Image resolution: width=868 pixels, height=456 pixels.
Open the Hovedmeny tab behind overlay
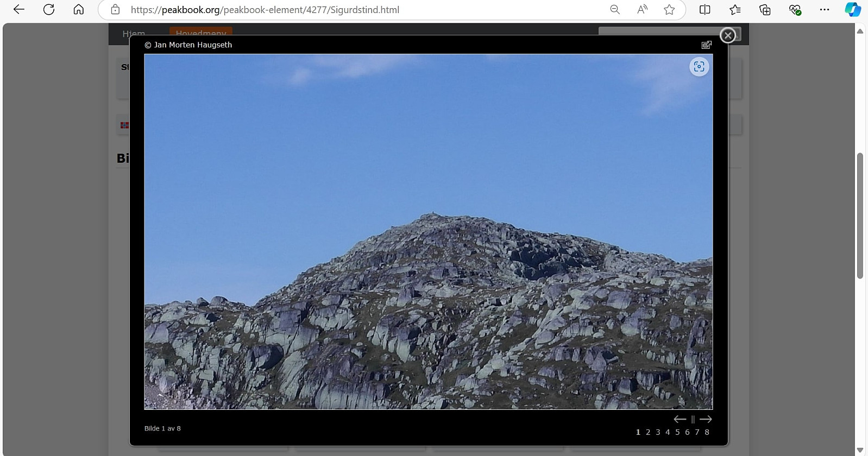click(x=201, y=32)
